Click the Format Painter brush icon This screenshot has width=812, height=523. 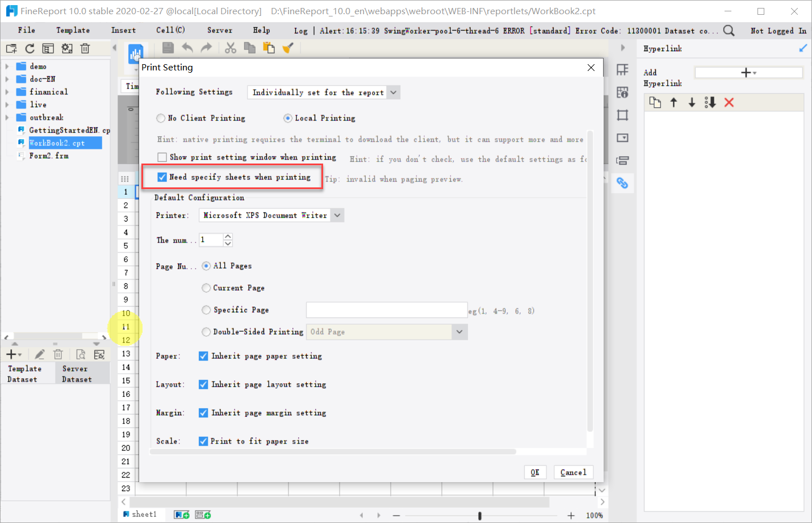point(288,48)
